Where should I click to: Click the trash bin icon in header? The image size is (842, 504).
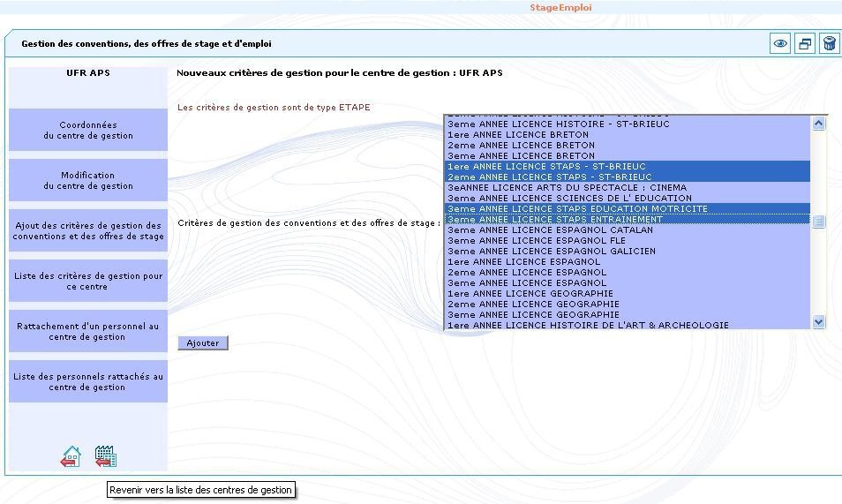(x=829, y=44)
